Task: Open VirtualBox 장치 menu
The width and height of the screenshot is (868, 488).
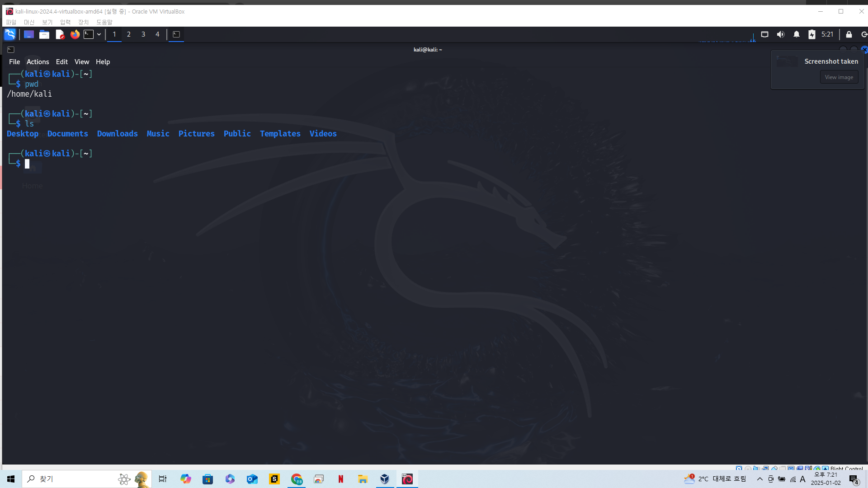Action: (x=83, y=22)
